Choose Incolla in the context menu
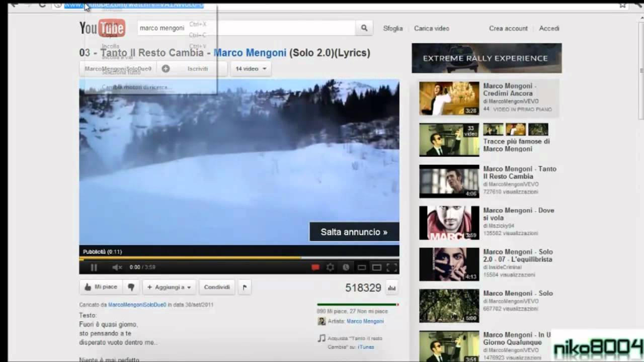The image size is (644, 362). [111, 46]
